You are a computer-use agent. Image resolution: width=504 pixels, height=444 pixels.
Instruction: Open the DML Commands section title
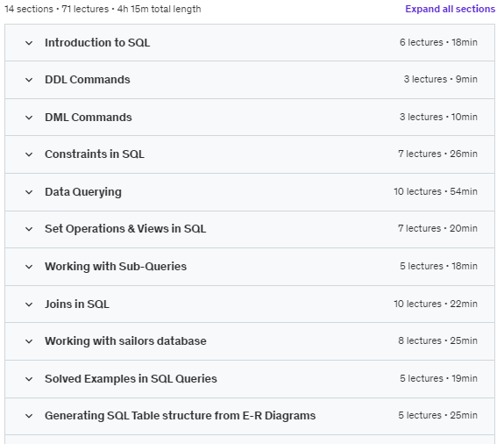tap(89, 117)
